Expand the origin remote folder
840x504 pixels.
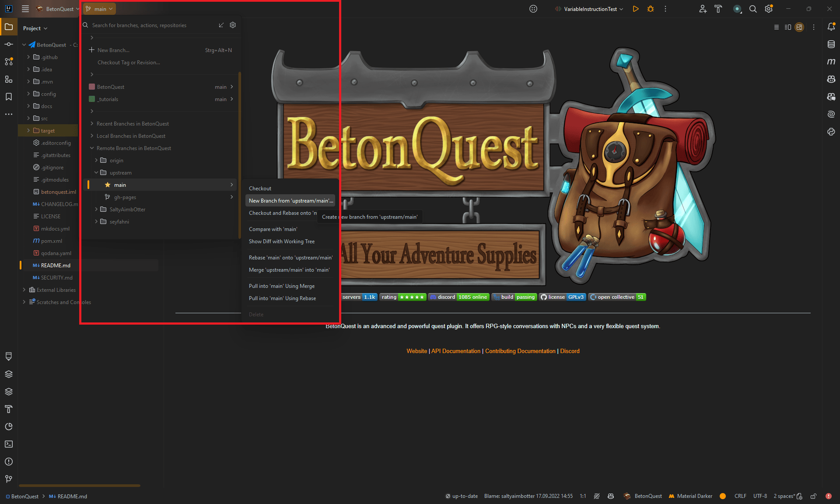[96, 161]
